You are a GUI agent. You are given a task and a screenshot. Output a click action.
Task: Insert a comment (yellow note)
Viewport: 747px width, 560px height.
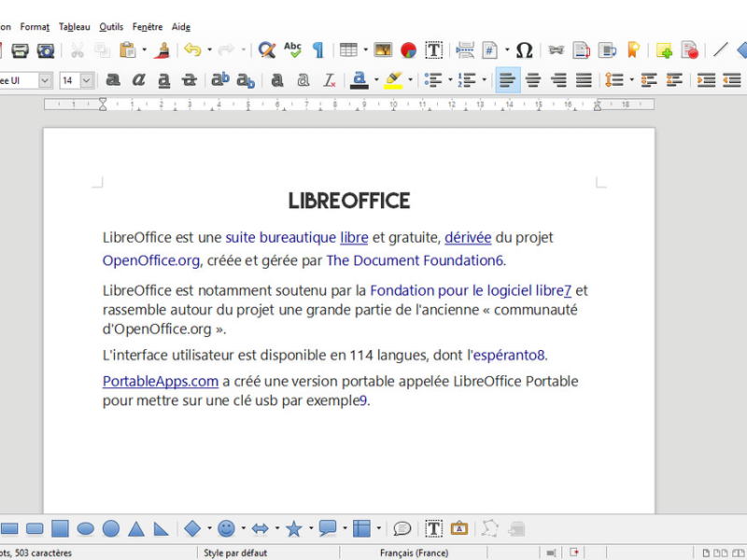pyautogui.click(x=664, y=50)
